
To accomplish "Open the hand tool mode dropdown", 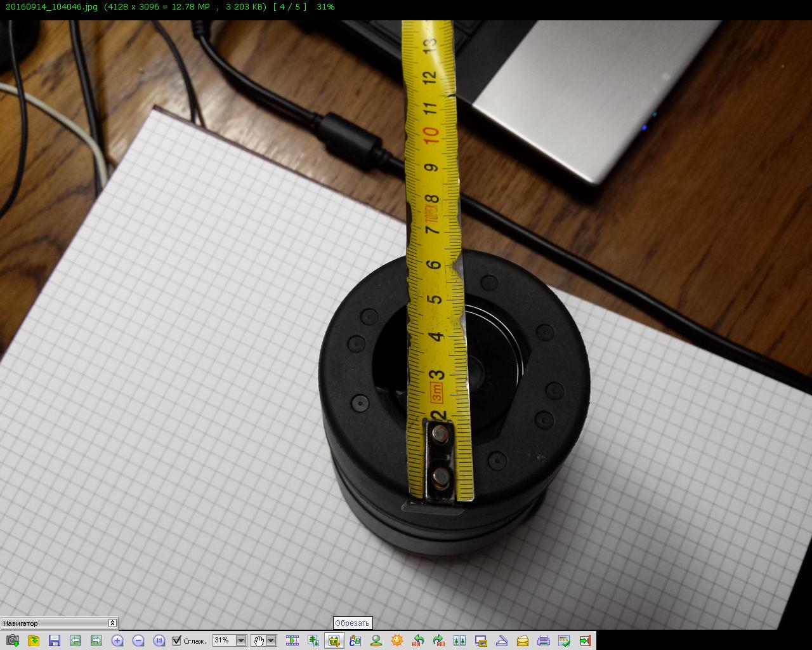I will tap(272, 640).
